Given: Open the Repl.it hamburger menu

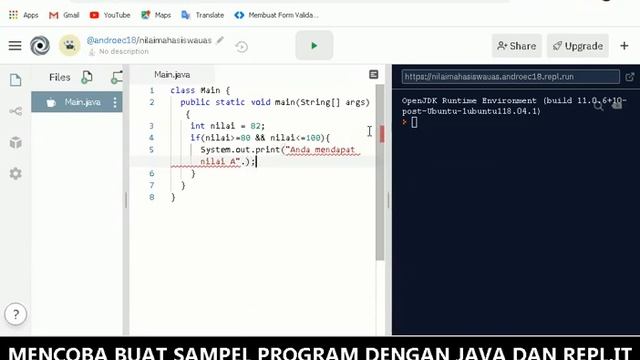Looking at the screenshot, I should point(15,46).
